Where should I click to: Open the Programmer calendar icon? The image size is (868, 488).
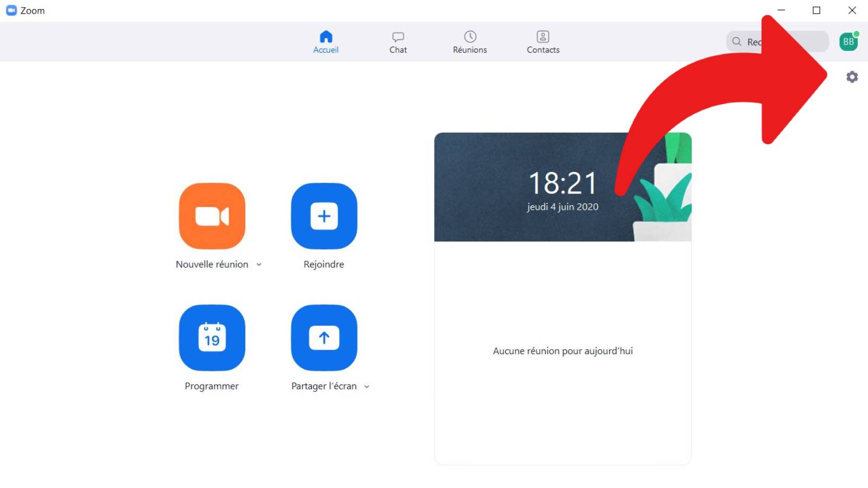[212, 337]
